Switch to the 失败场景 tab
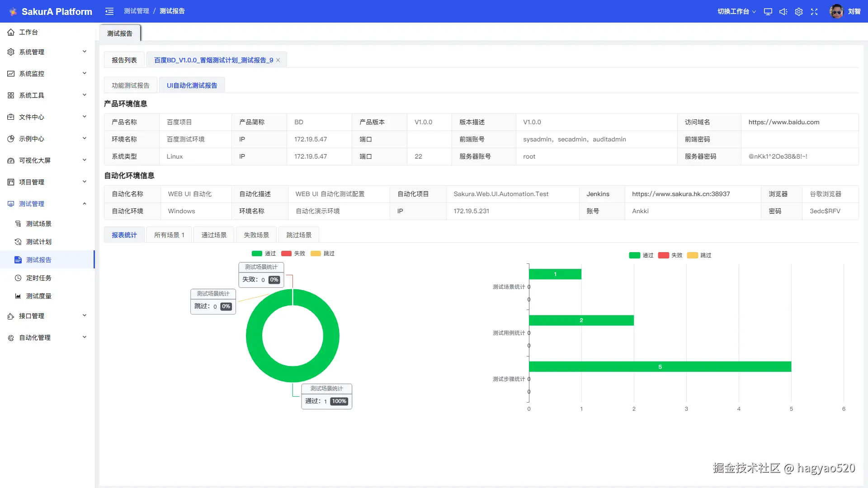 (256, 235)
